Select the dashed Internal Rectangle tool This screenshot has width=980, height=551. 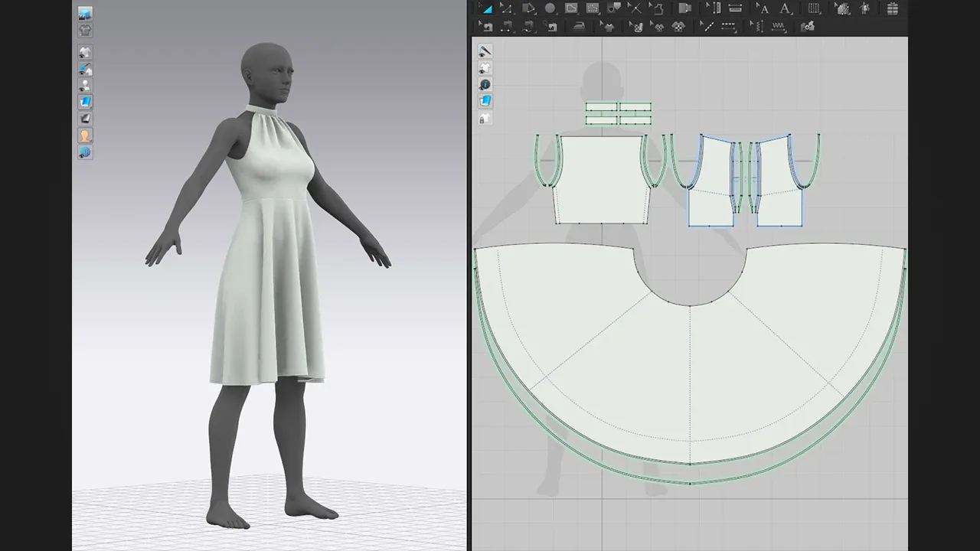593,8
